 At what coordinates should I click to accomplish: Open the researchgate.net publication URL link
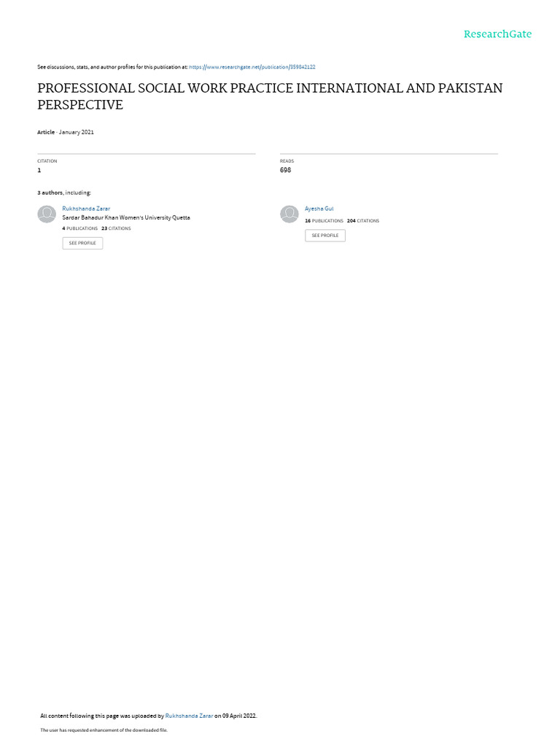[x=252, y=67]
